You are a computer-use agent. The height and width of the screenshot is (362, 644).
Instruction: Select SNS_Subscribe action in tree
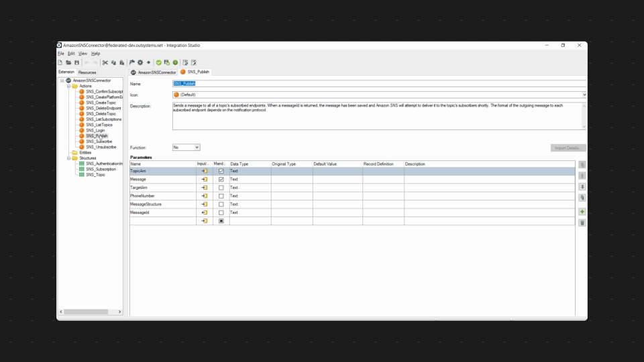[99, 141]
